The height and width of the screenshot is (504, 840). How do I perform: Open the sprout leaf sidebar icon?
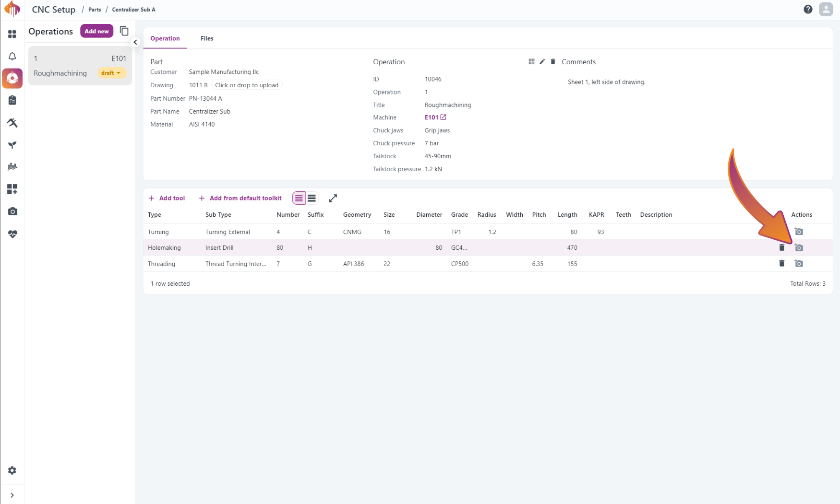tap(12, 145)
